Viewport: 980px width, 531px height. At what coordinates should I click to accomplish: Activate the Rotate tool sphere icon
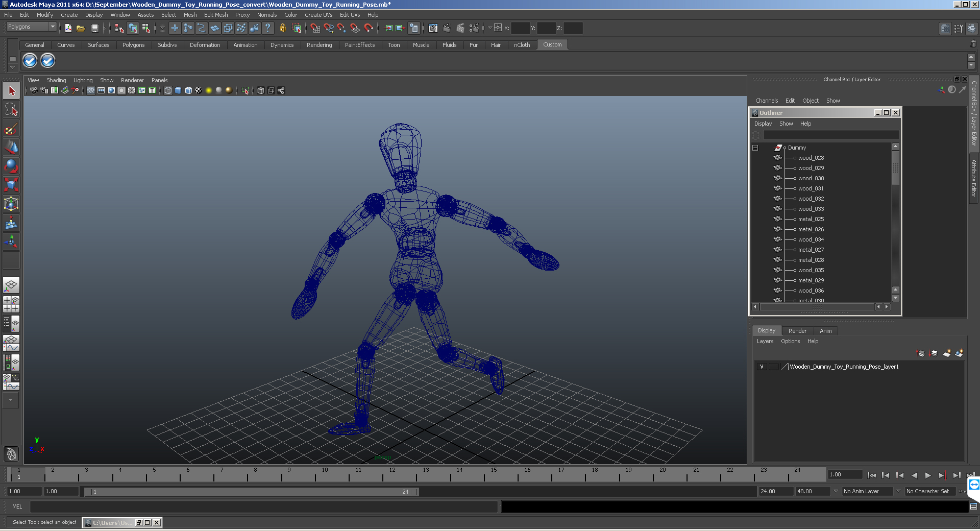tap(11, 166)
